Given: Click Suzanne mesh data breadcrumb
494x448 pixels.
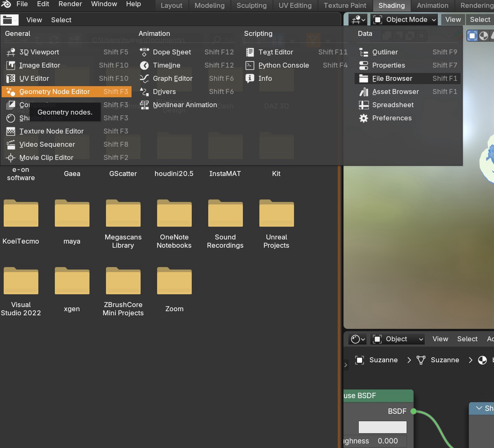Looking at the screenshot, I should coord(438,360).
